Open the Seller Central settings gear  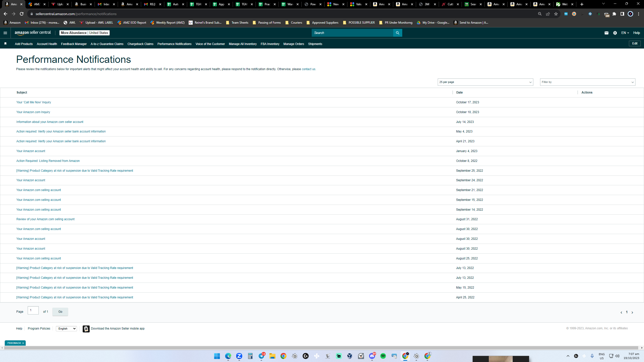615,33
